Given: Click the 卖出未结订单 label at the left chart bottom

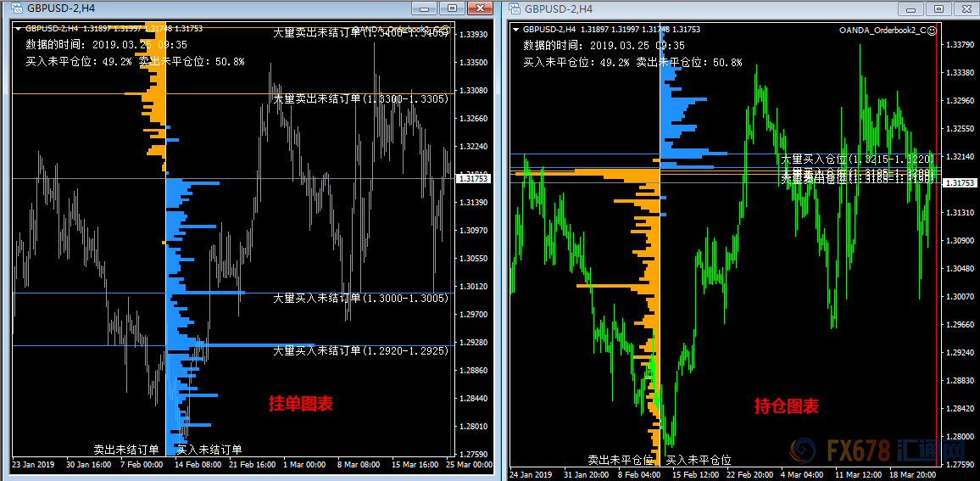Looking at the screenshot, I should [125, 450].
